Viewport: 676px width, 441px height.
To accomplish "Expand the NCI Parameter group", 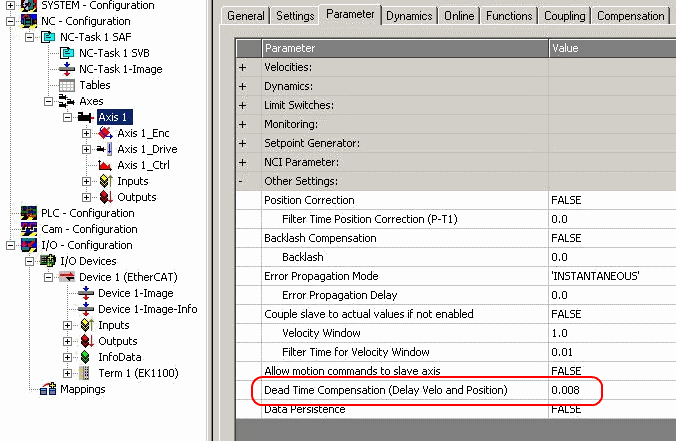I will pos(243,162).
